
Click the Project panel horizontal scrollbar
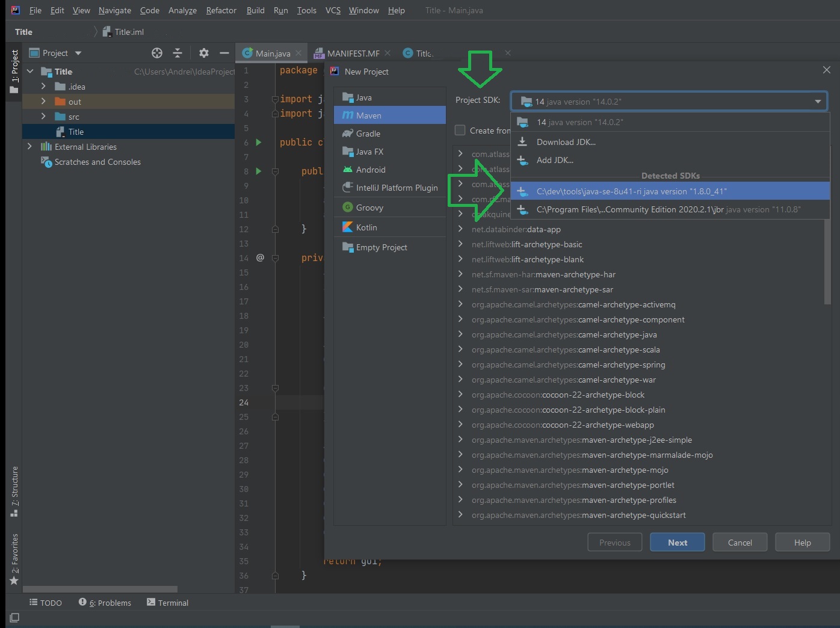[x=100, y=590]
